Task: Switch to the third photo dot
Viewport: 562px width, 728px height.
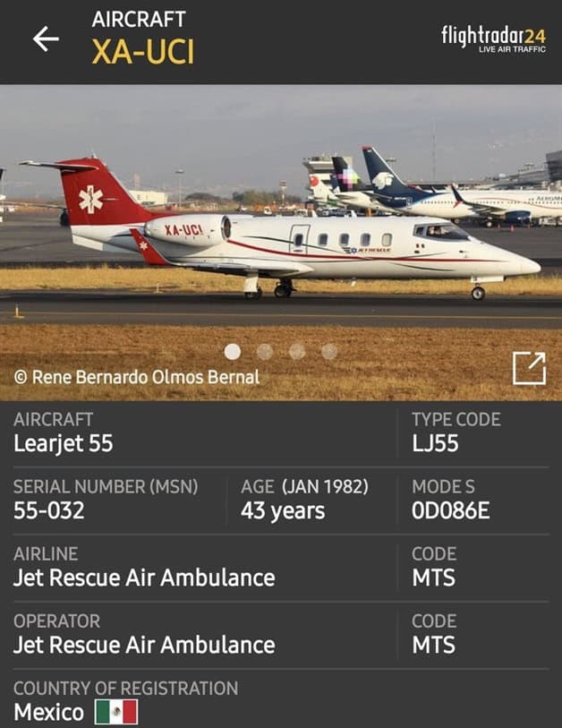Action: [x=297, y=352]
